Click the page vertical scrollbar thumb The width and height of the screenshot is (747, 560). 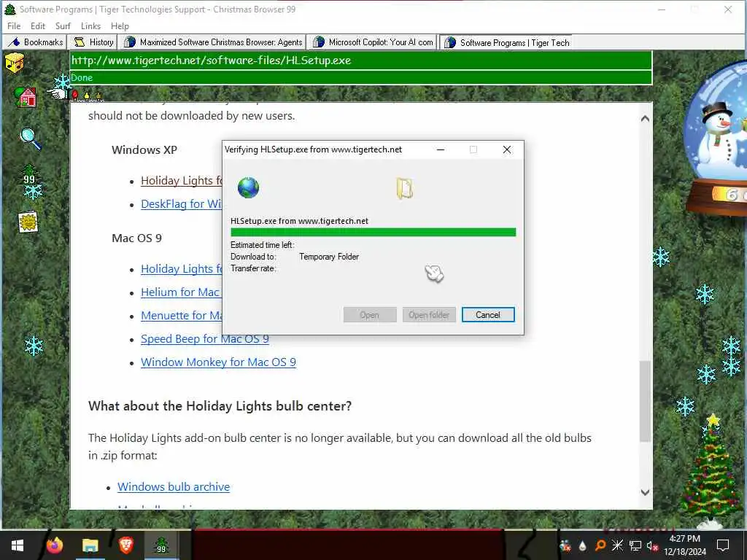(645, 402)
